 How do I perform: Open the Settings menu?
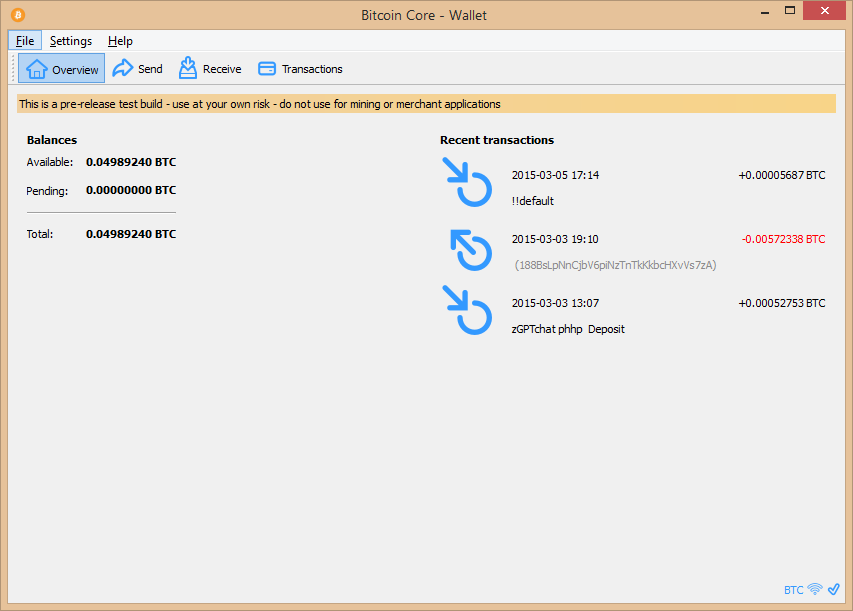[71, 41]
